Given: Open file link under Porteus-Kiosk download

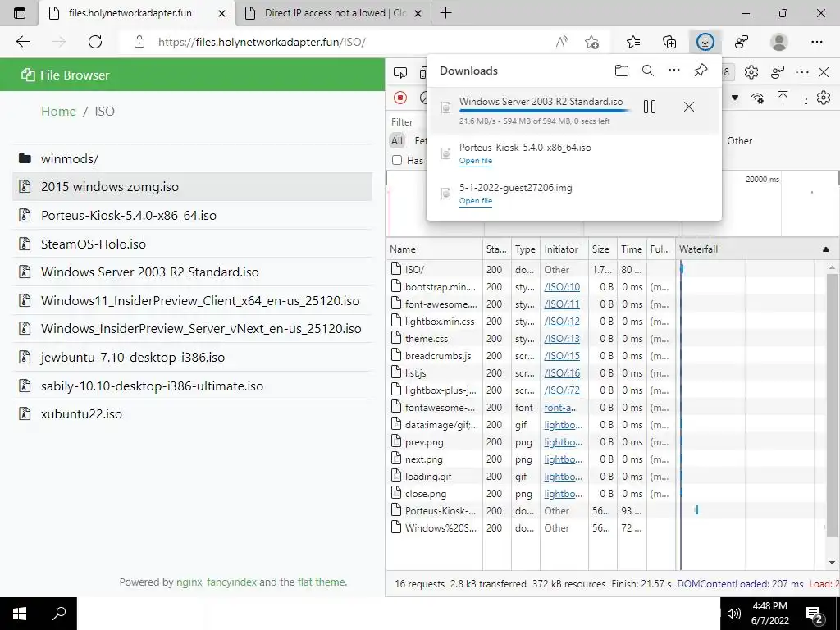Looking at the screenshot, I should 476,161.
